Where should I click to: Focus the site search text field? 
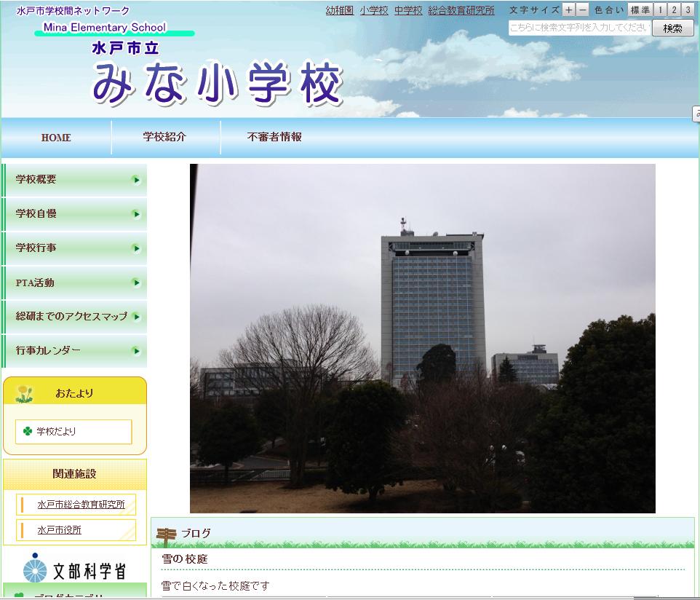(579, 28)
